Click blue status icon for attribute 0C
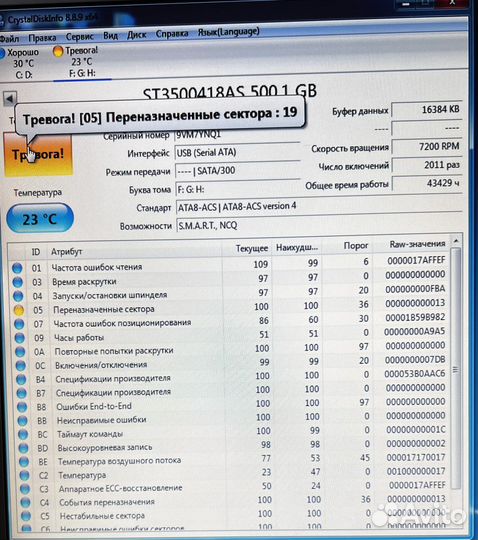This screenshot has width=478, height=540. click(x=21, y=365)
